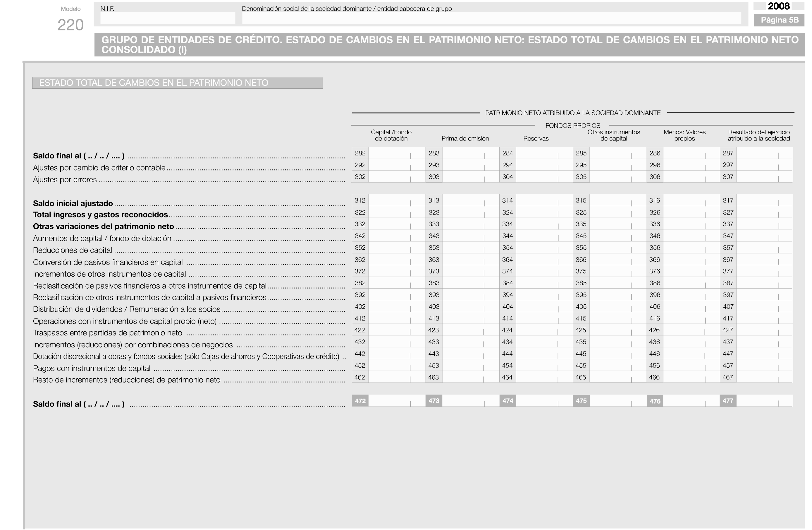The width and height of the screenshot is (812, 530).
Task: Click the Reservas column header
Action: pos(536,138)
